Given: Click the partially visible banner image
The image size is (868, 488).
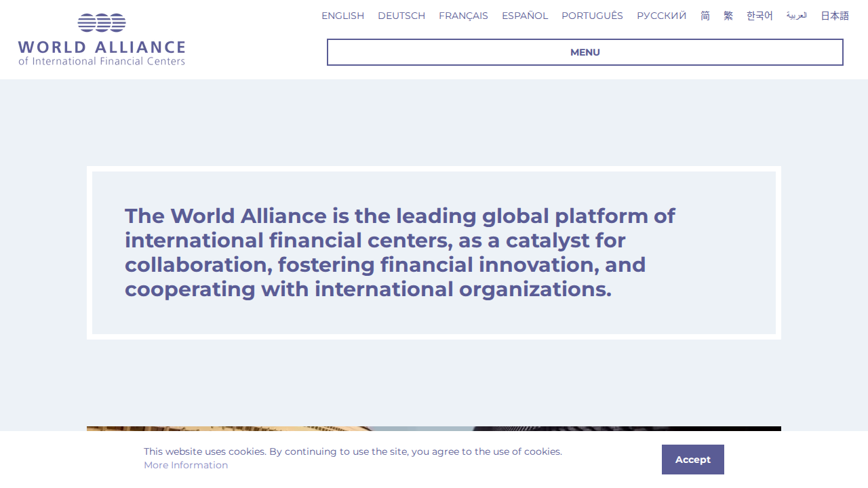Looking at the screenshot, I should [x=434, y=428].
